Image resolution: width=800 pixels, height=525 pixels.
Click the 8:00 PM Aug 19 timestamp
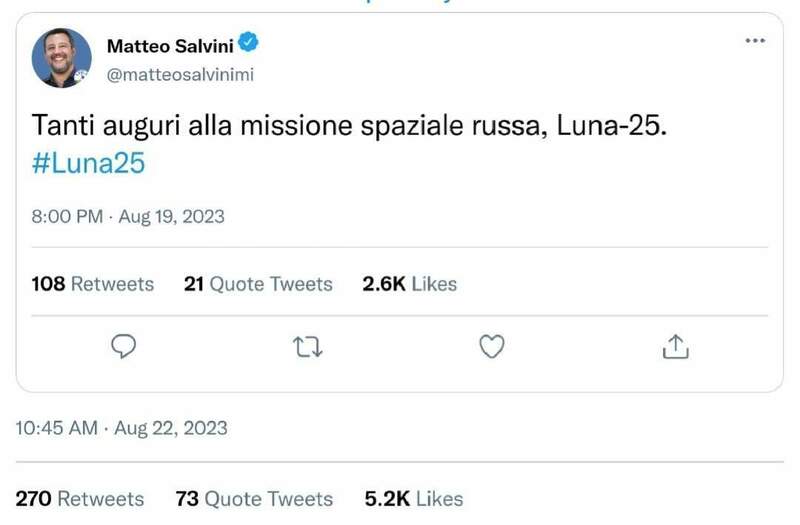(x=128, y=216)
